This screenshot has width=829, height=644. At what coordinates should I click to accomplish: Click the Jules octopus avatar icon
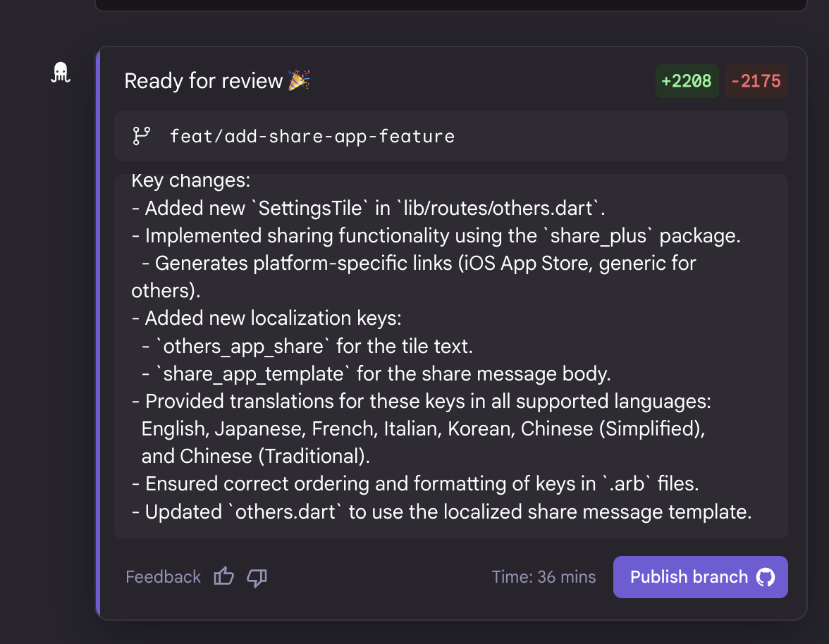pos(61,73)
